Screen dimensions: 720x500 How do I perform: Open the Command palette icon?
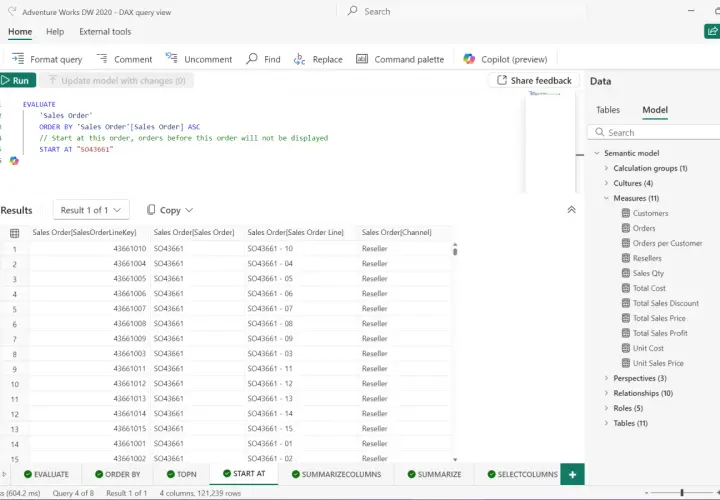[362, 59]
